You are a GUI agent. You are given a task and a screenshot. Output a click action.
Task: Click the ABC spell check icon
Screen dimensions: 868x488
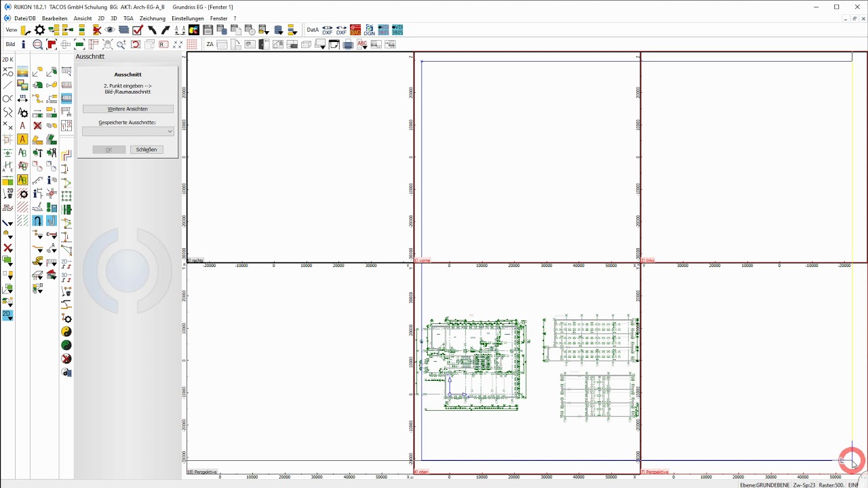tap(362, 44)
